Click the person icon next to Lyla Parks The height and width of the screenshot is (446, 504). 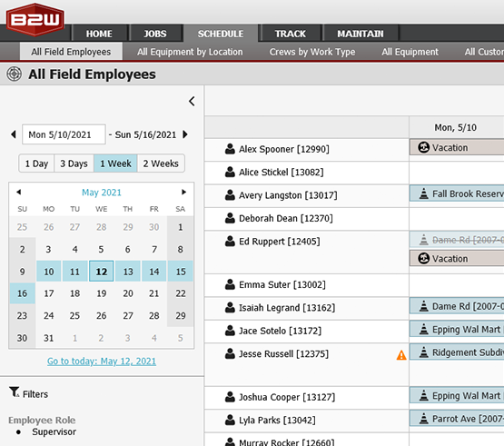point(230,420)
